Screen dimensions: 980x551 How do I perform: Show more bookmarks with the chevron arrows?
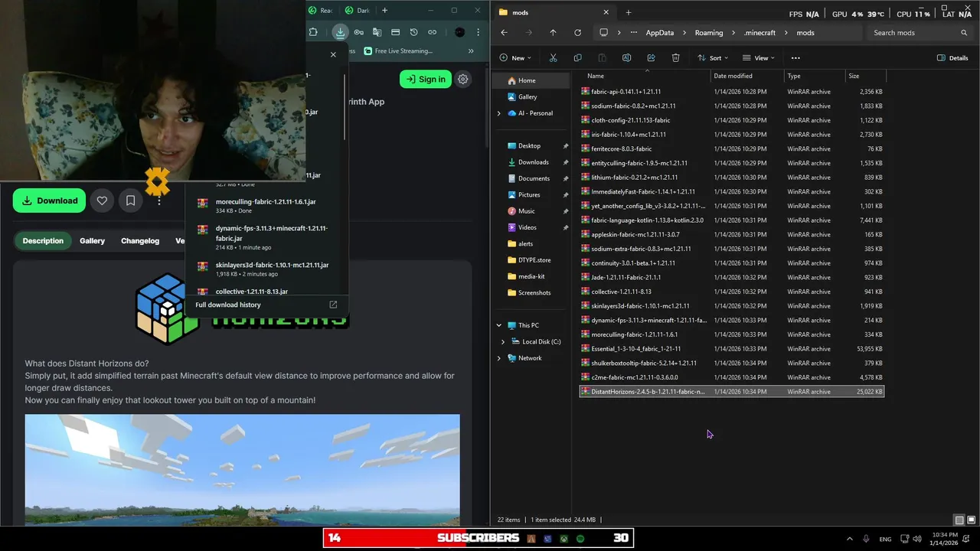click(471, 51)
